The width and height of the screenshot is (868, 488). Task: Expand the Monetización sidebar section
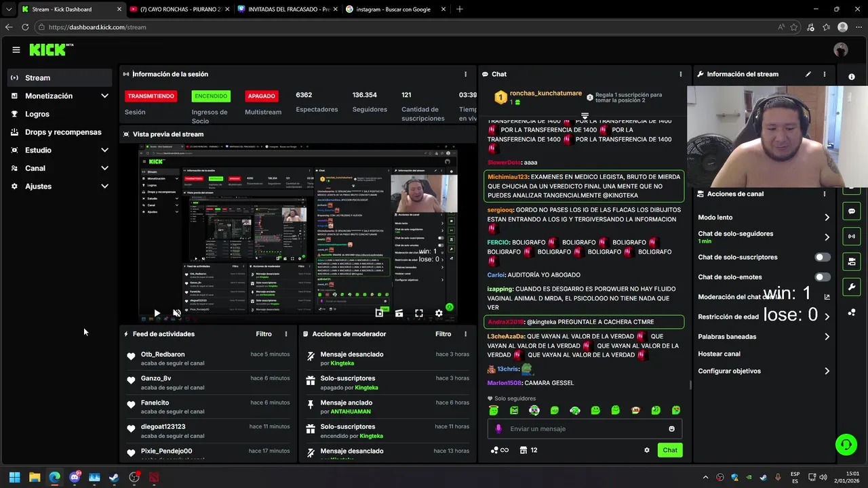pyautogui.click(x=60, y=96)
